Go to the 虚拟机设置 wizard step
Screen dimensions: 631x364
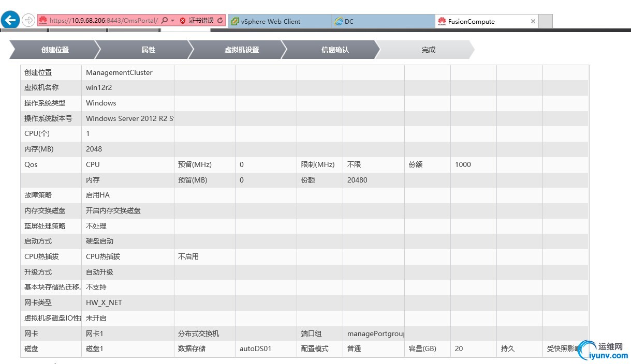point(241,50)
